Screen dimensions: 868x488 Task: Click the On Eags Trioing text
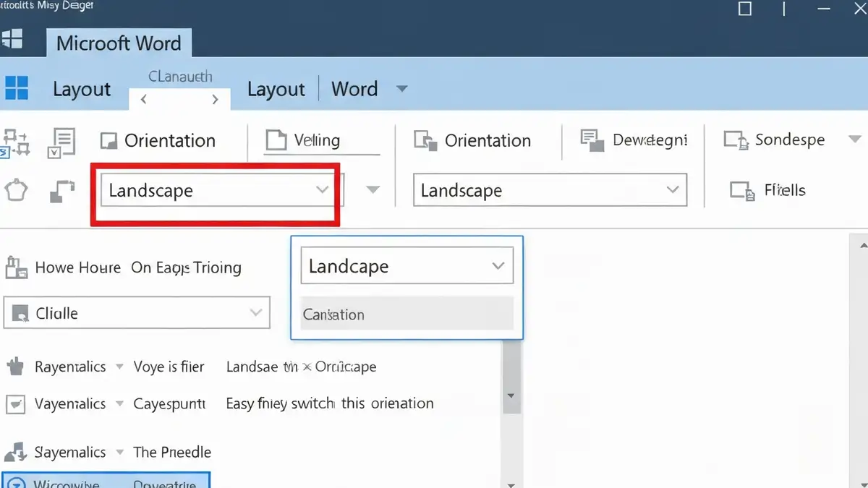[186, 267]
